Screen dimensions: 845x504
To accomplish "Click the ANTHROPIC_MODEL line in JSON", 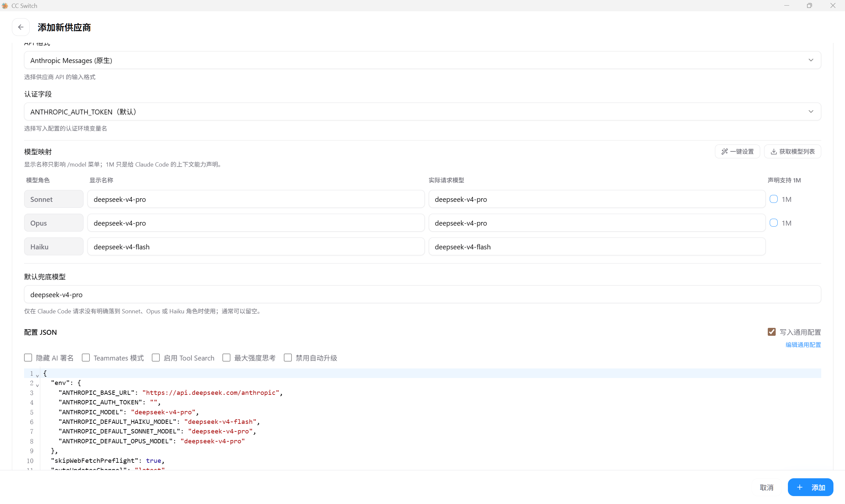I will coord(128,412).
